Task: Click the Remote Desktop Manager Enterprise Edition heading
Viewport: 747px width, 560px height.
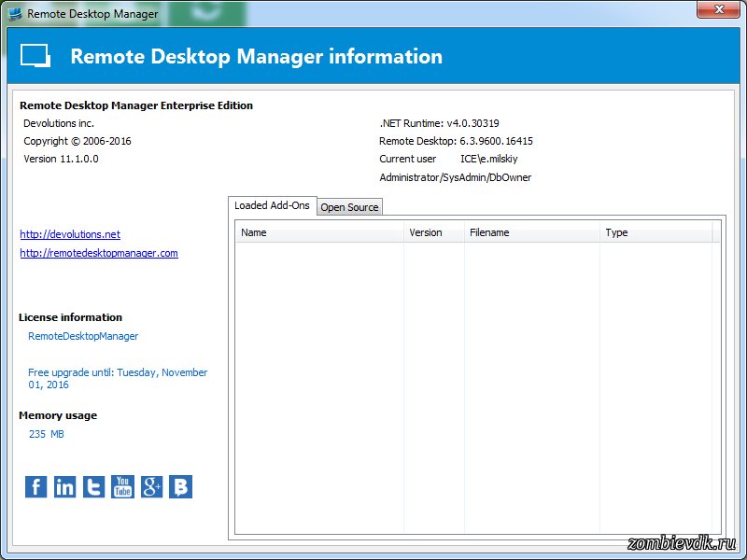Action: (136, 105)
